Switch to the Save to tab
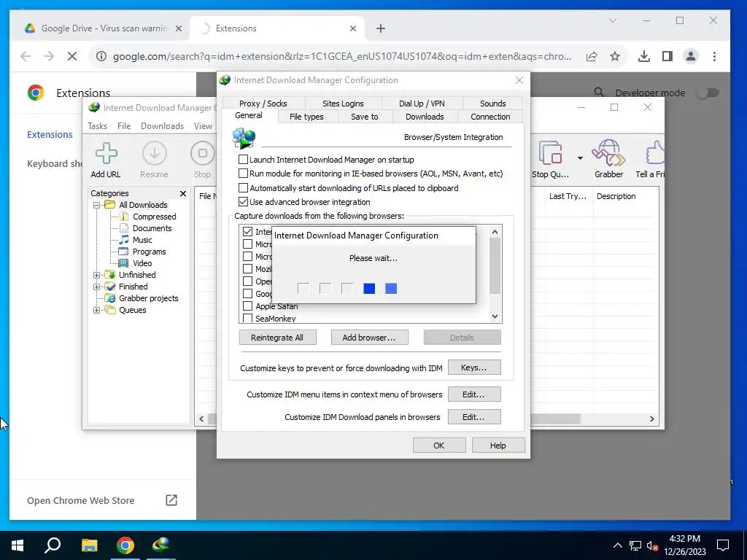This screenshot has height=560, width=747. (x=365, y=117)
